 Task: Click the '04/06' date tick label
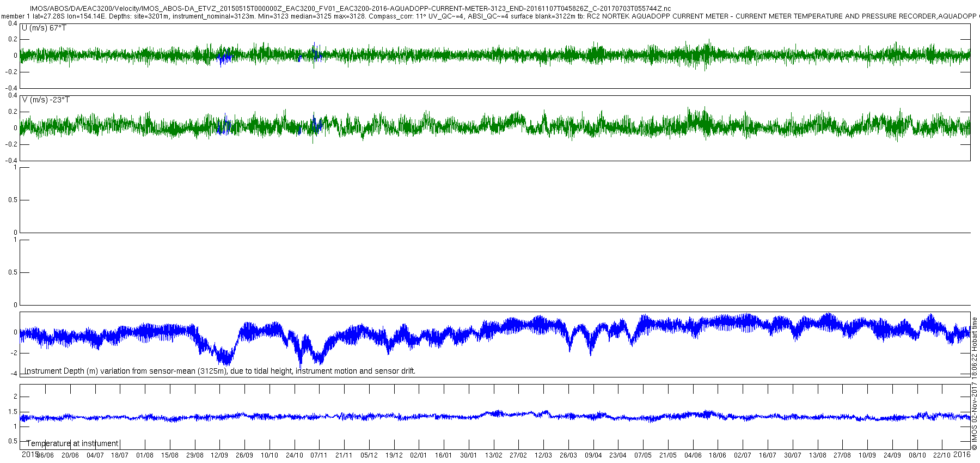(693, 455)
